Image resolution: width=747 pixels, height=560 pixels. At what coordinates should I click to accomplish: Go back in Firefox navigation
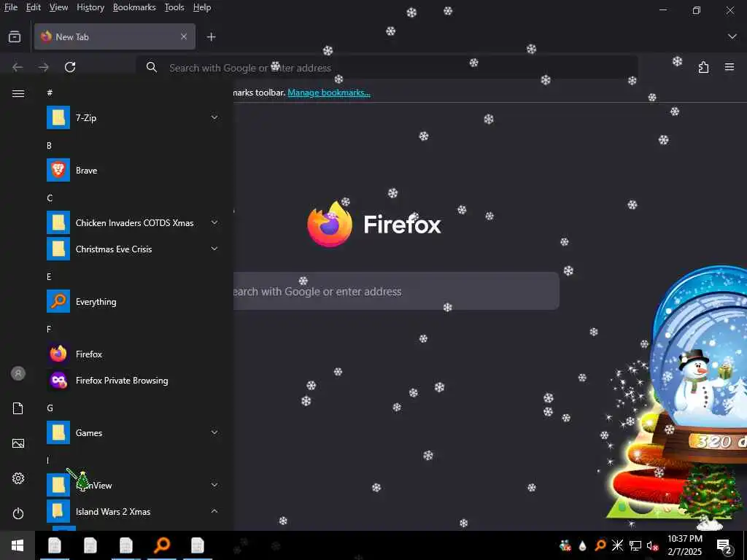pyautogui.click(x=18, y=67)
